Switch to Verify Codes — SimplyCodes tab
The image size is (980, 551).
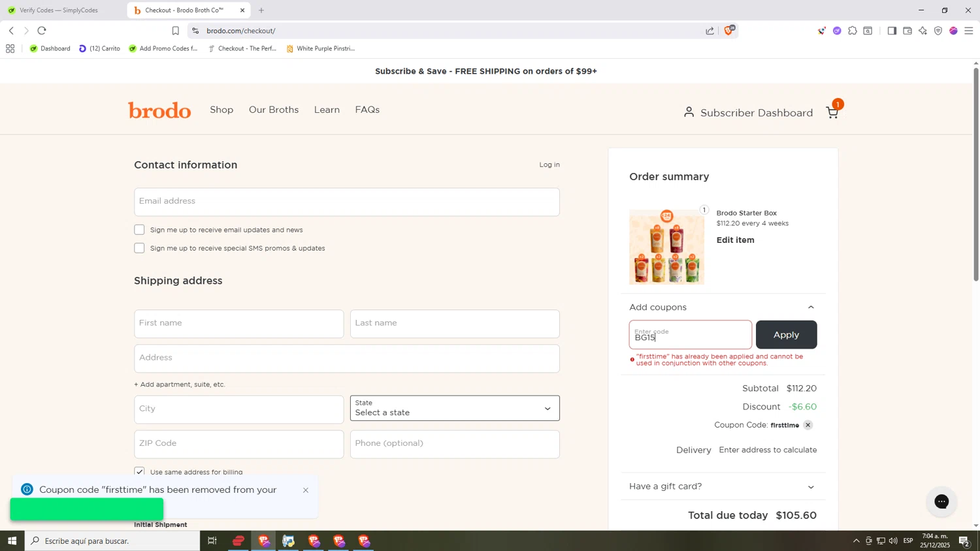point(59,10)
